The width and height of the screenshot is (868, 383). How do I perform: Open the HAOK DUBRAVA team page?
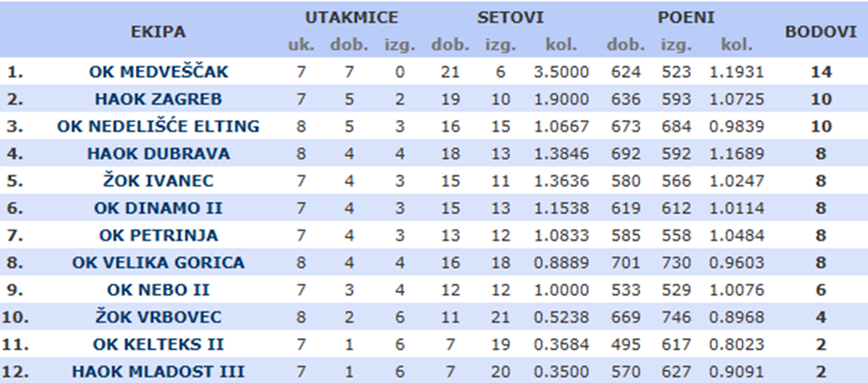pos(158,153)
